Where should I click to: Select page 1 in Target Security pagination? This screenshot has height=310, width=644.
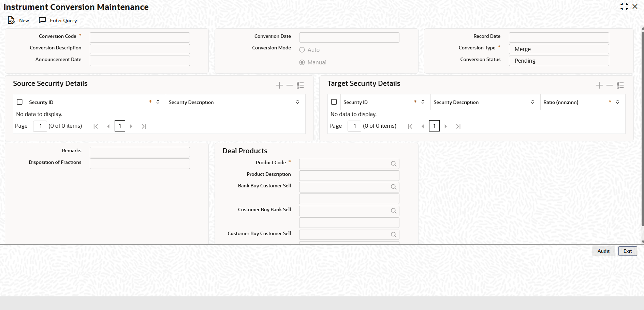coord(434,126)
